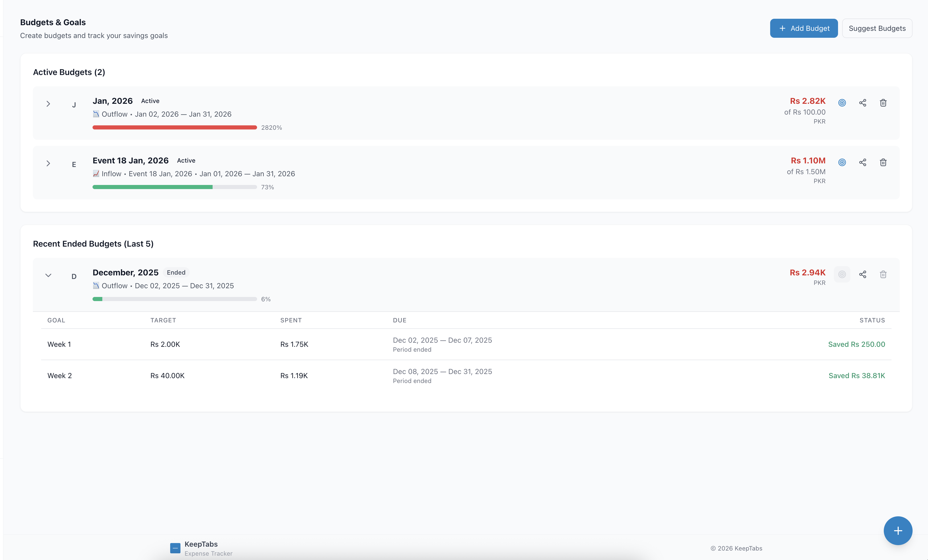Click the target icon on Jan, 2026 budget
The width and height of the screenshot is (928, 560).
pyautogui.click(x=842, y=102)
